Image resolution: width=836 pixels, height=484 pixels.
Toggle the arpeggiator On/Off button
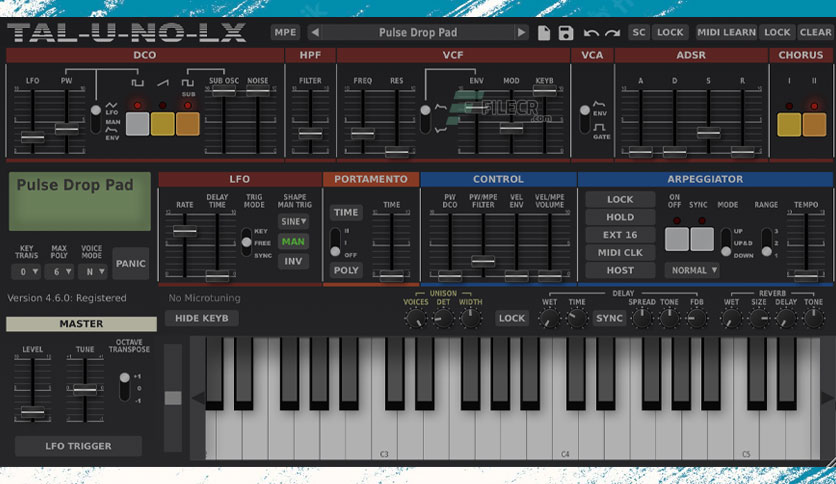click(677, 239)
